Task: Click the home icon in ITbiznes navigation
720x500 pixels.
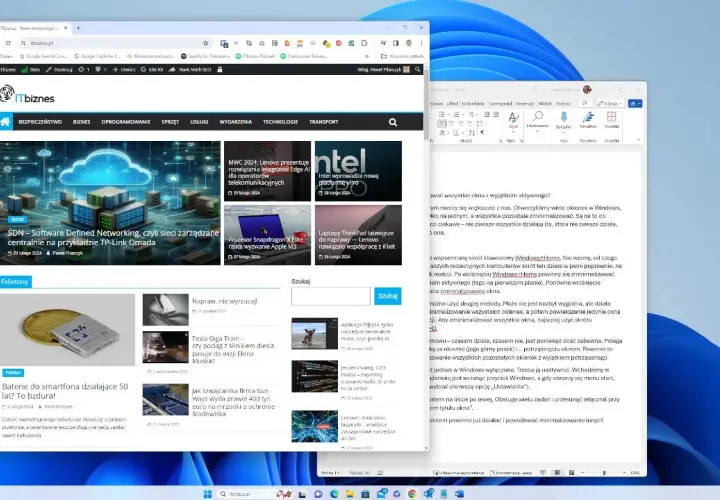Action: [x=6, y=122]
